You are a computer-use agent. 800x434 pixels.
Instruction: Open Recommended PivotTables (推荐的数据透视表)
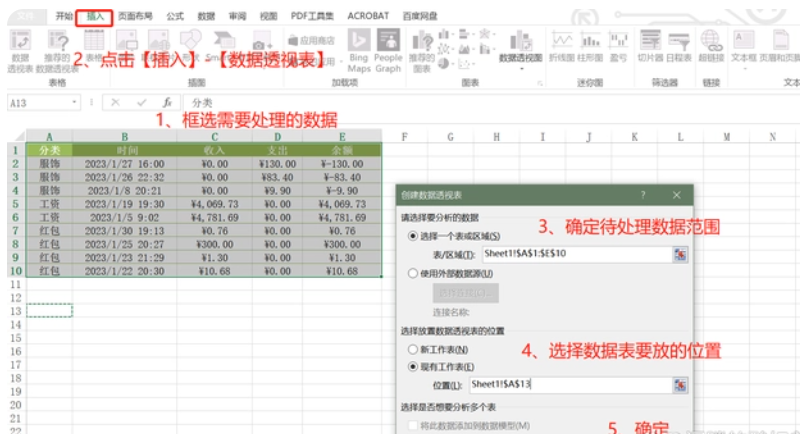[58, 51]
